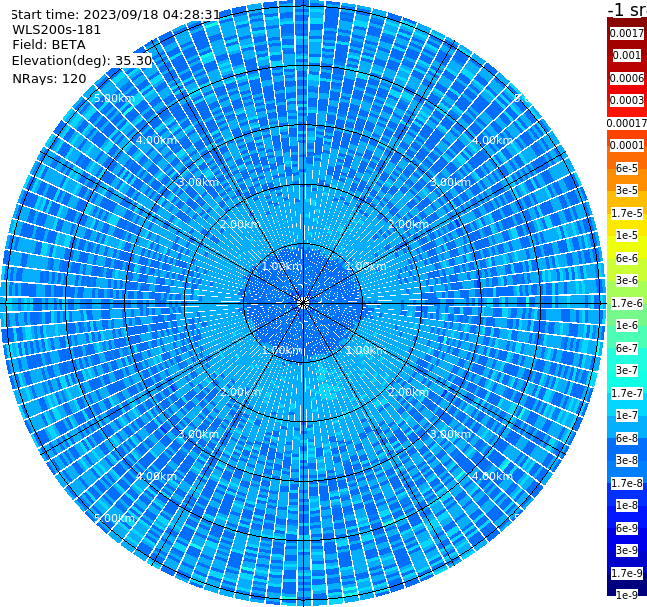
Task: Click the Start time 2023/09/18 04:28:31 label
Action: pyautogui.click(x=115, y=15)
